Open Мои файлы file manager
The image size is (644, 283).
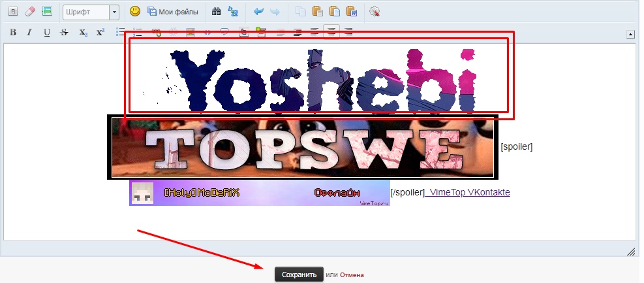pos(173,12)
